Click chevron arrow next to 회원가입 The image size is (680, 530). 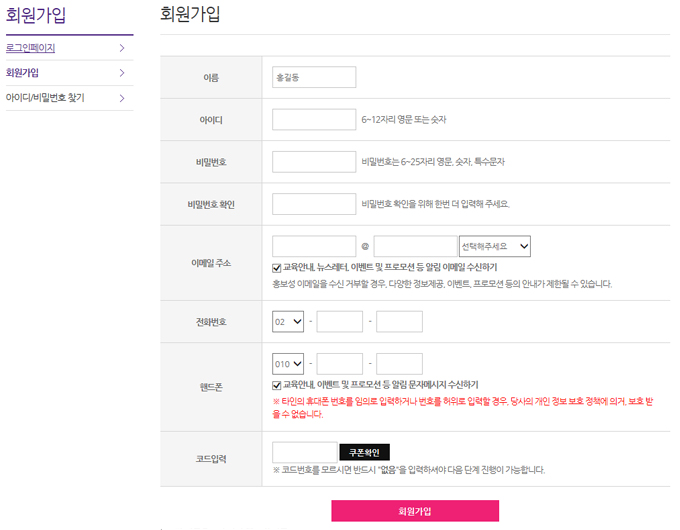click(x=121, y=73)
